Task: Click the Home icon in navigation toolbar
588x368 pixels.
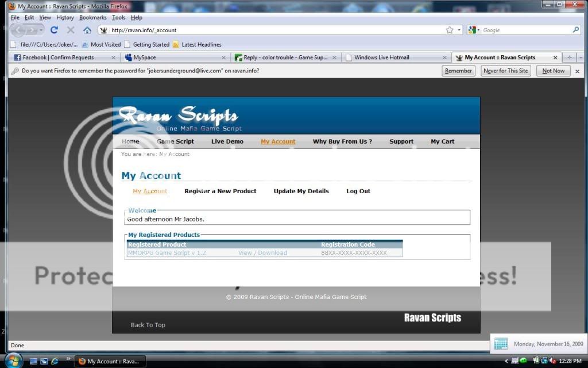Action: point(87,30)
